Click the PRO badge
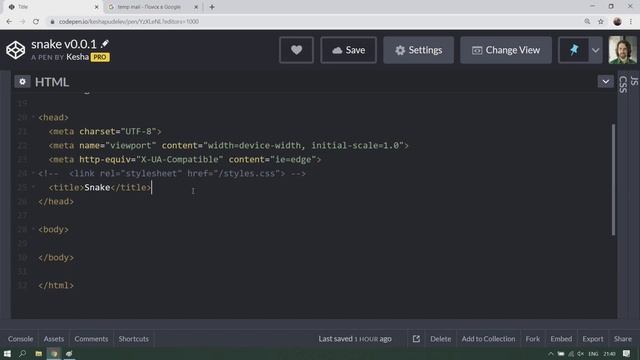 (x=100, y=57)
